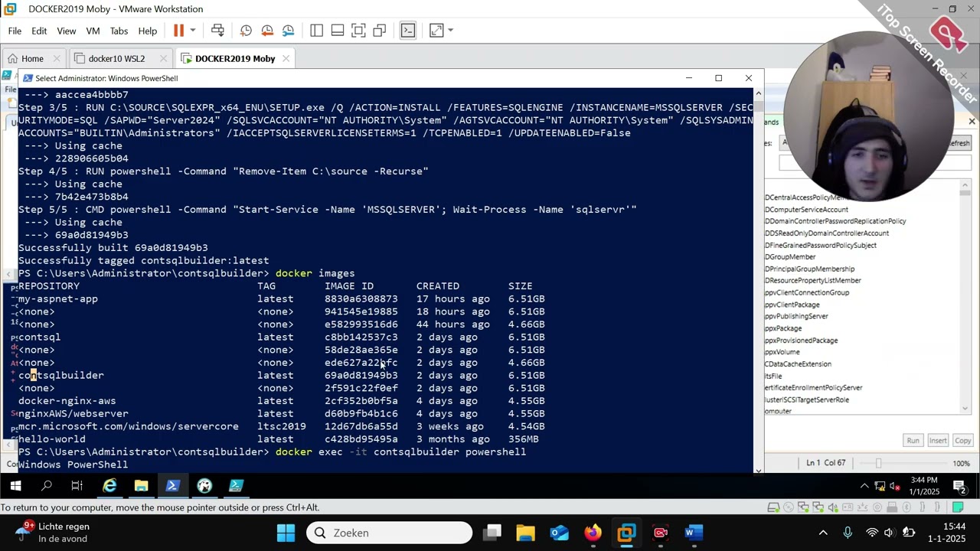Click the guest taskbar search icon
980x551 pixels.
click(x=47, y=486)
